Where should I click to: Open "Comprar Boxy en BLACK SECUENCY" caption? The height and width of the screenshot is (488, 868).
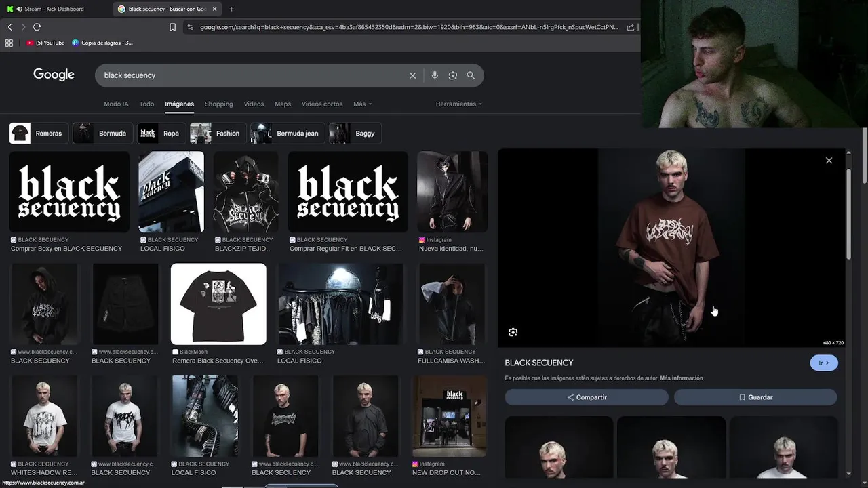[66, 249]
